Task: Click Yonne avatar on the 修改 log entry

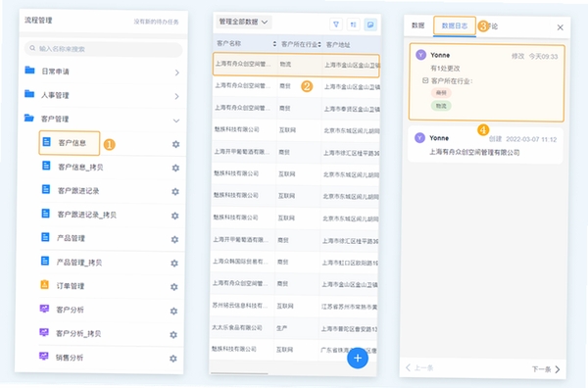Action: coord(421,55)
